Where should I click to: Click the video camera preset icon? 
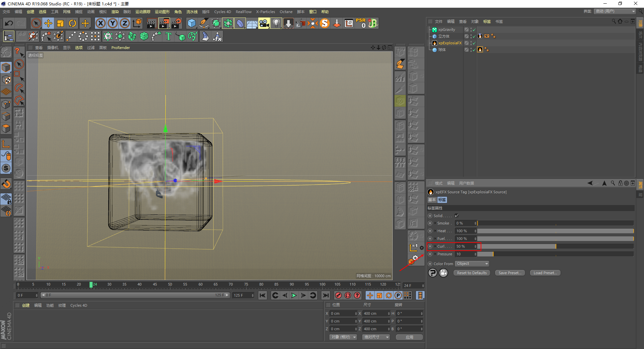click(x=443, y=273)
